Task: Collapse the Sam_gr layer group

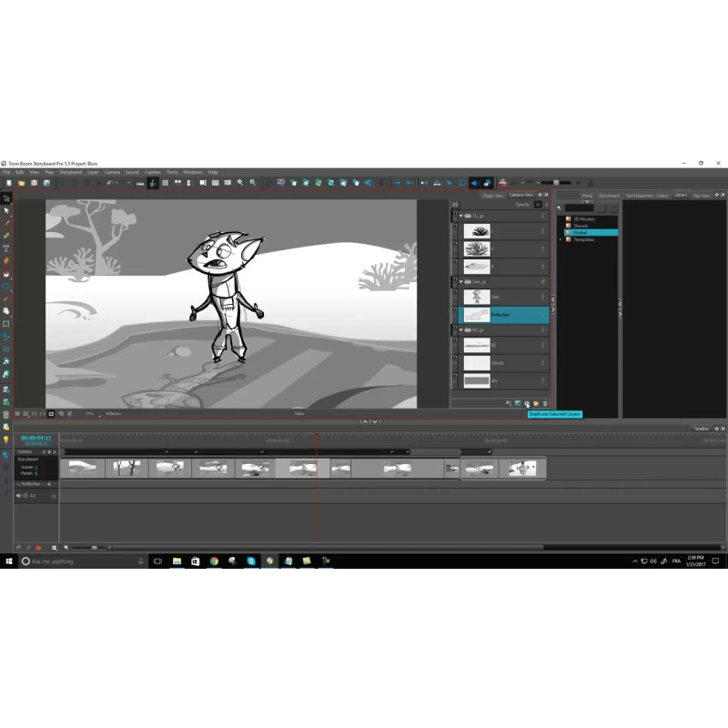Action: 460,282
